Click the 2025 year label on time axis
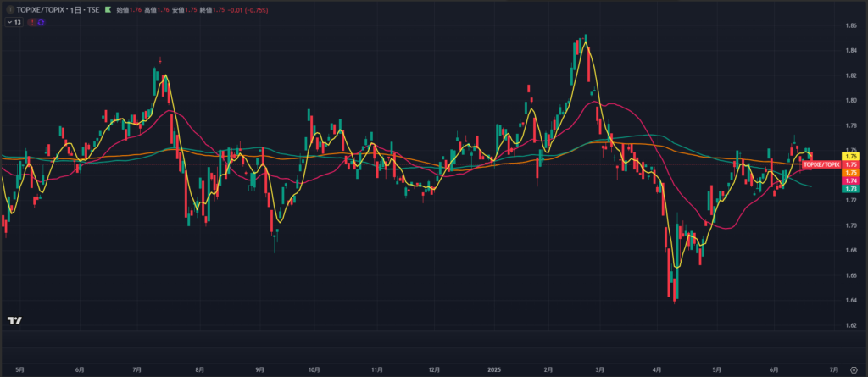Image resolution: width=868 pixels, height=377 pixels. [494, 369]
